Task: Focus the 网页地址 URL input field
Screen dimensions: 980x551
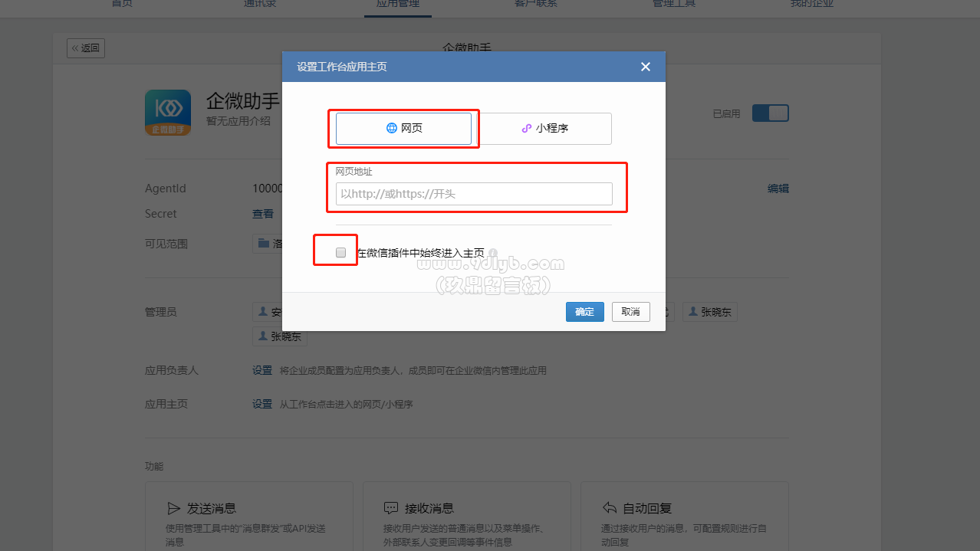Action: click(x=474, y=194)
